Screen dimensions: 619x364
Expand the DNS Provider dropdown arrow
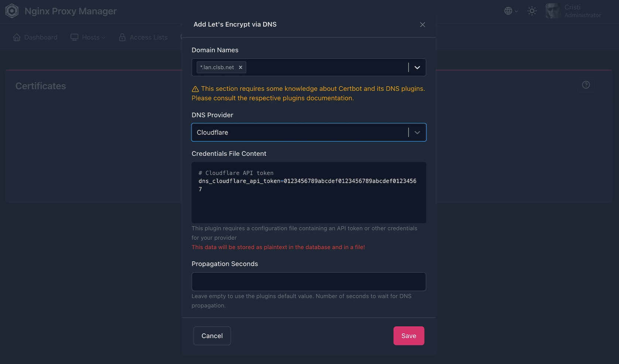point(417,133)
